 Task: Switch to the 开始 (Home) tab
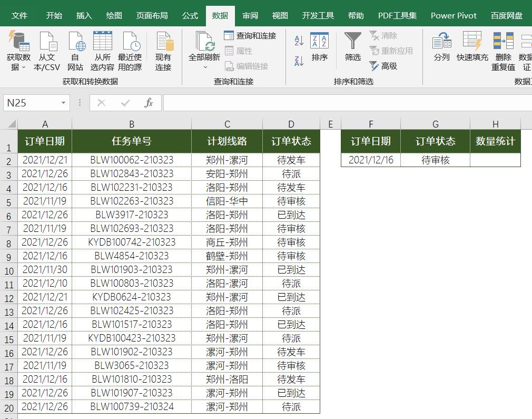coord(54,16)
